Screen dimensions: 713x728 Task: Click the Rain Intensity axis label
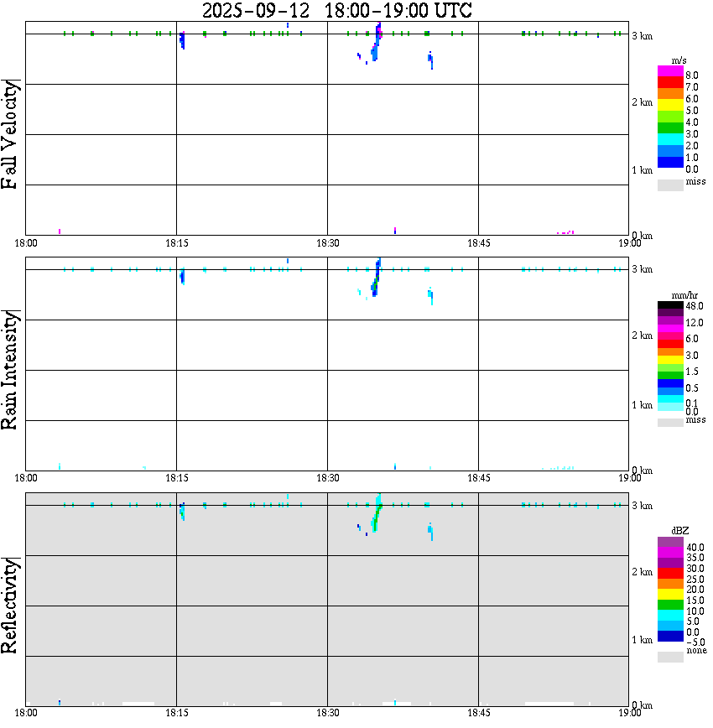pos(10,370)
